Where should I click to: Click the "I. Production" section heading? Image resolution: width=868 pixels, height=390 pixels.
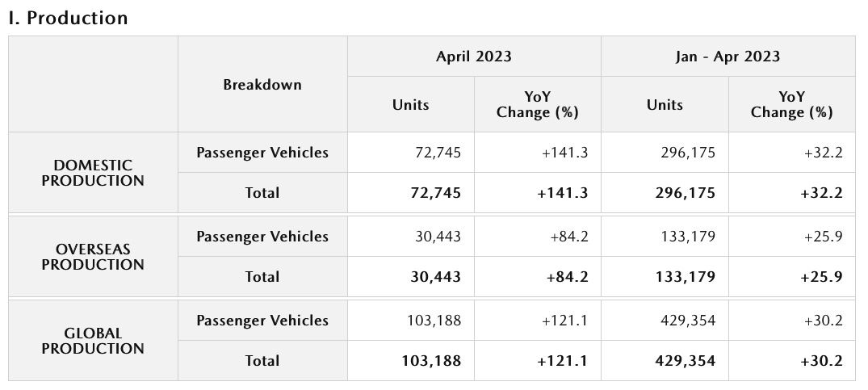[x=68, y=18]
